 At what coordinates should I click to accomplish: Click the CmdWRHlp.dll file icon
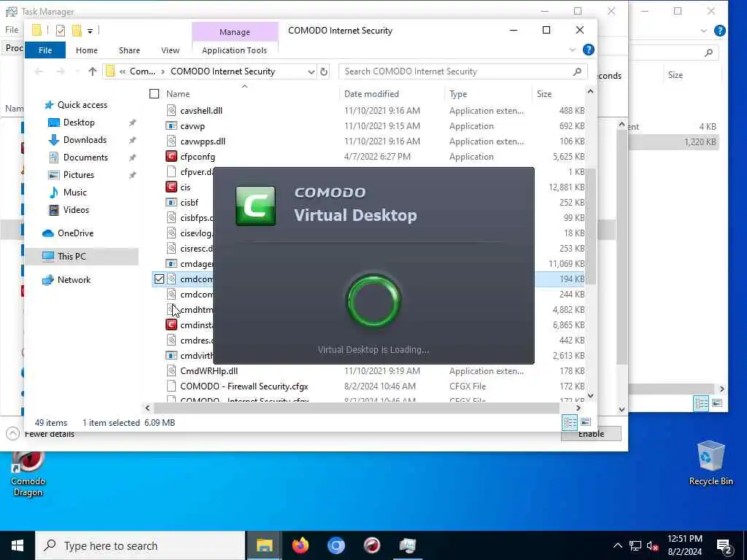(x=171, y=370)
